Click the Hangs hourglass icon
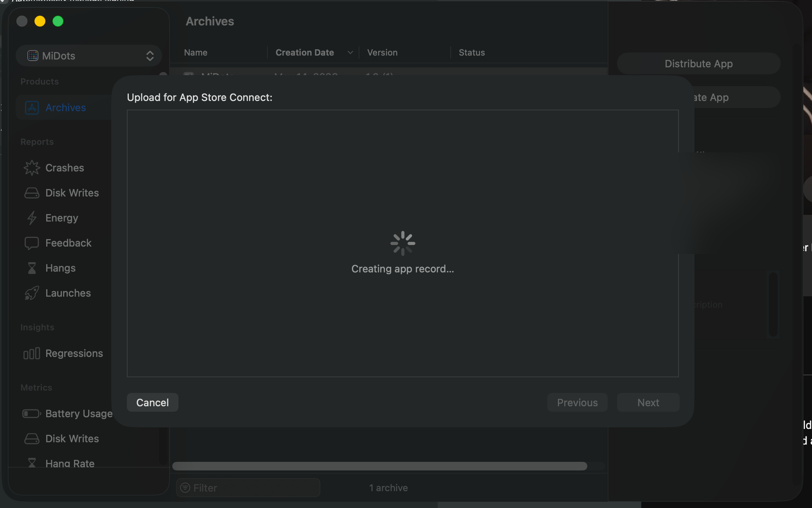812x508 pixels. tap(32, 268)
